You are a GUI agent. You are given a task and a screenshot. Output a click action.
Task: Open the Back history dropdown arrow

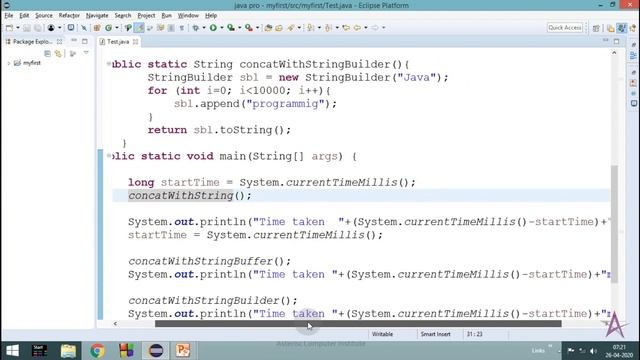[x=366, y=28]
